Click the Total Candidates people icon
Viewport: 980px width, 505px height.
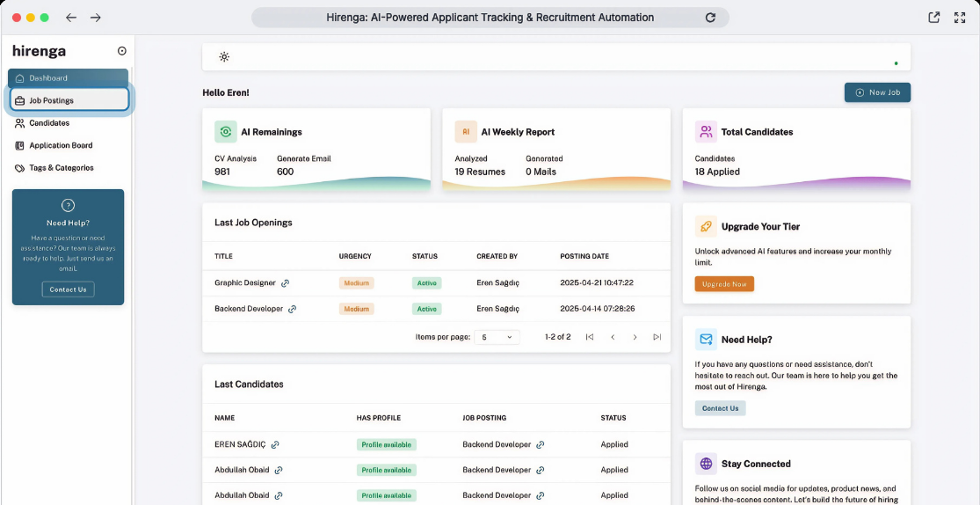(x=706, y=132)
